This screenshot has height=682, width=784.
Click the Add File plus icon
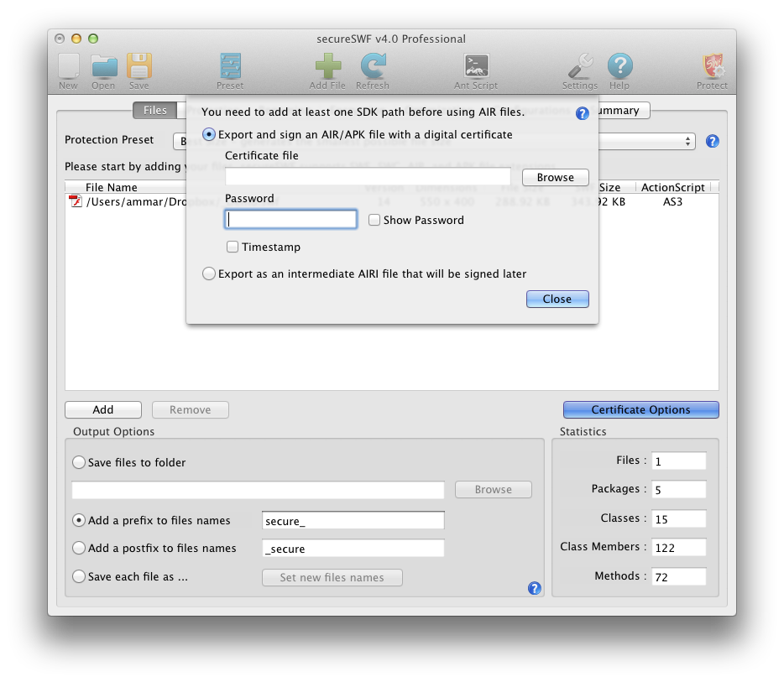click(327, 69)
